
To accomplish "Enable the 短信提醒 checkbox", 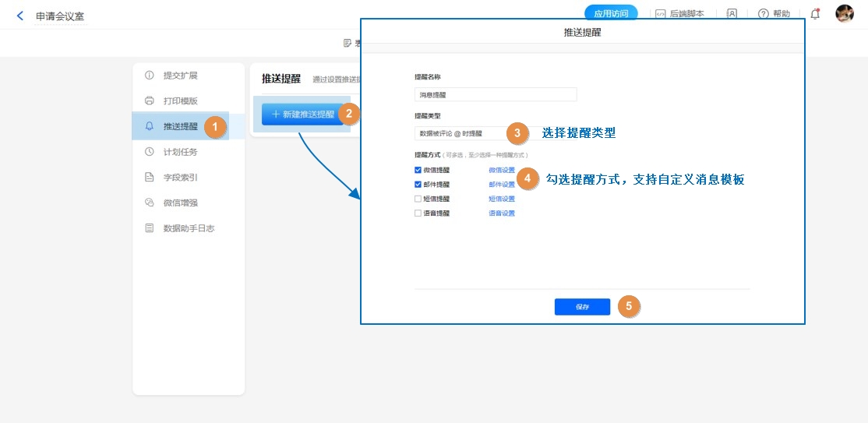I will 418,199.
